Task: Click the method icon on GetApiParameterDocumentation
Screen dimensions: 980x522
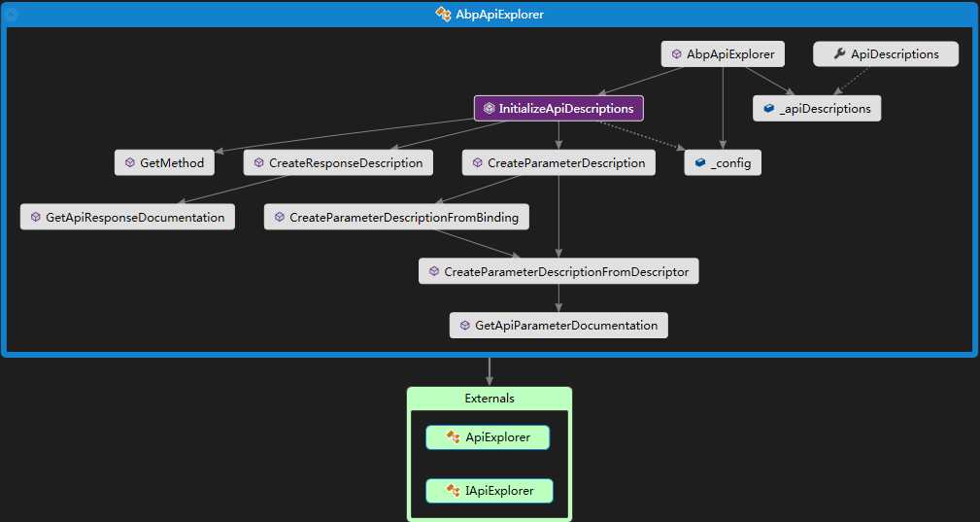Action: pyautogui.click(x=465, y=325)
